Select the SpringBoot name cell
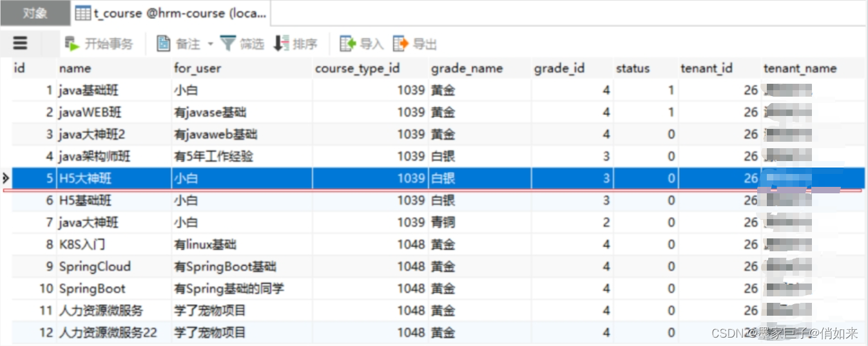868x346 pixels. (113, 289)
